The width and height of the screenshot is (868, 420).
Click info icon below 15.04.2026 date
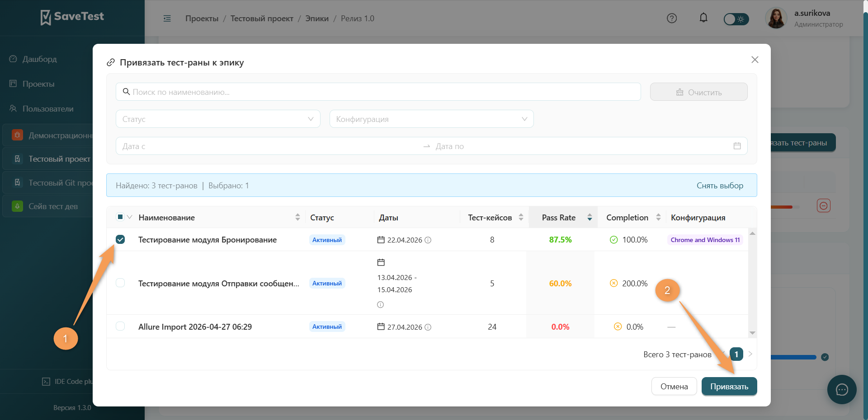[x=380, y=304]
